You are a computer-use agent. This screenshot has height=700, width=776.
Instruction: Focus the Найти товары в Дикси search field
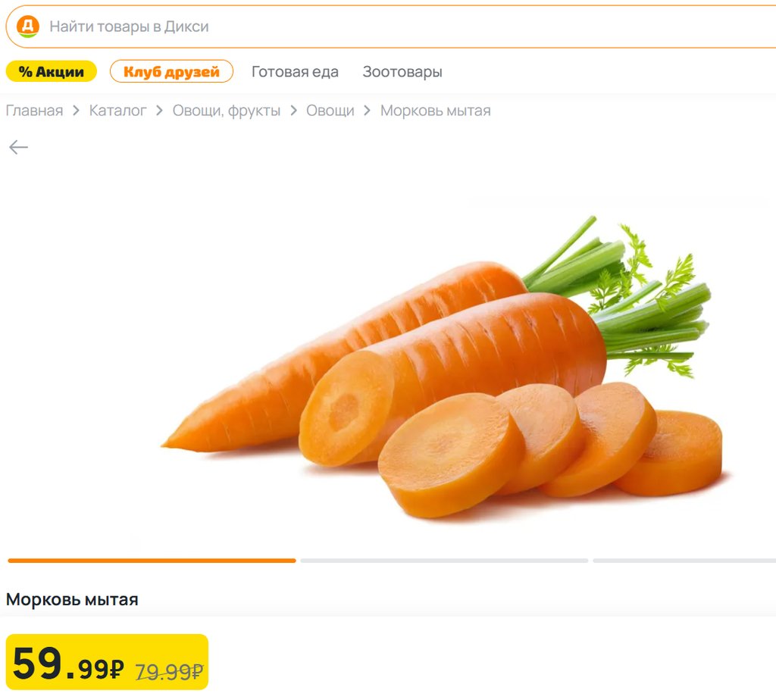[391, 27]
